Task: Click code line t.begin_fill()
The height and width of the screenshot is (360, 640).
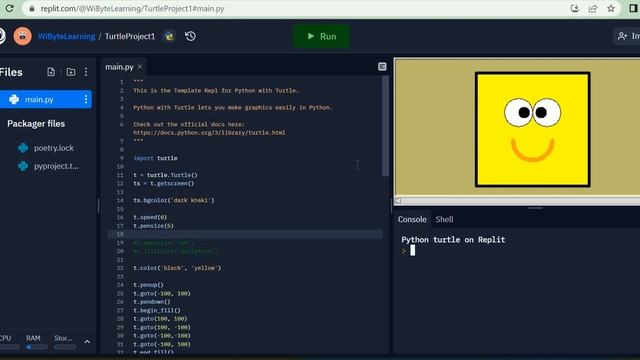Action: point(156,310)
